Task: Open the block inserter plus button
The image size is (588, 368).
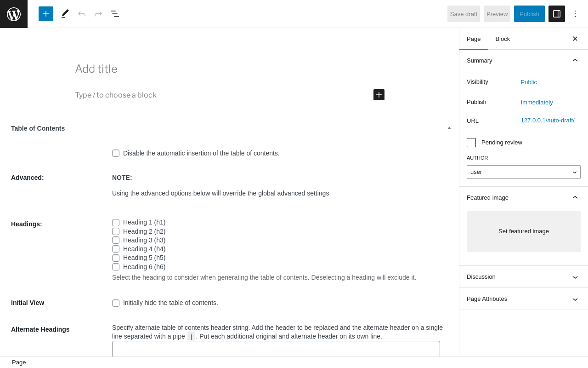Action: coord(46,14)
